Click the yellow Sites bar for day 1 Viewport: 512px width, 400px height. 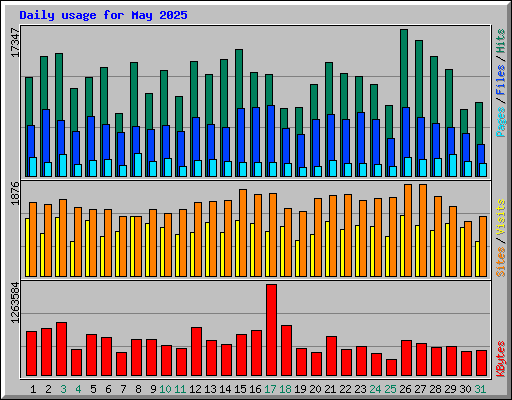(x=27, y=247)
